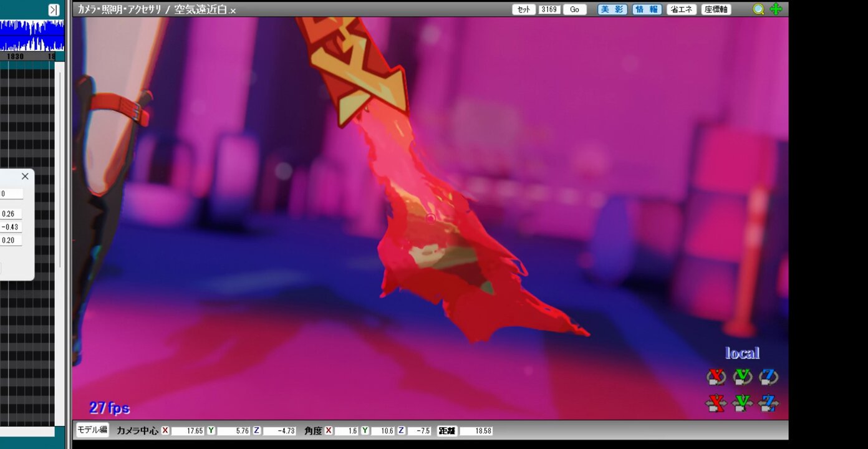
Task: Click frame marker 1830 on timeline ruler
Action: pos(15,56)
